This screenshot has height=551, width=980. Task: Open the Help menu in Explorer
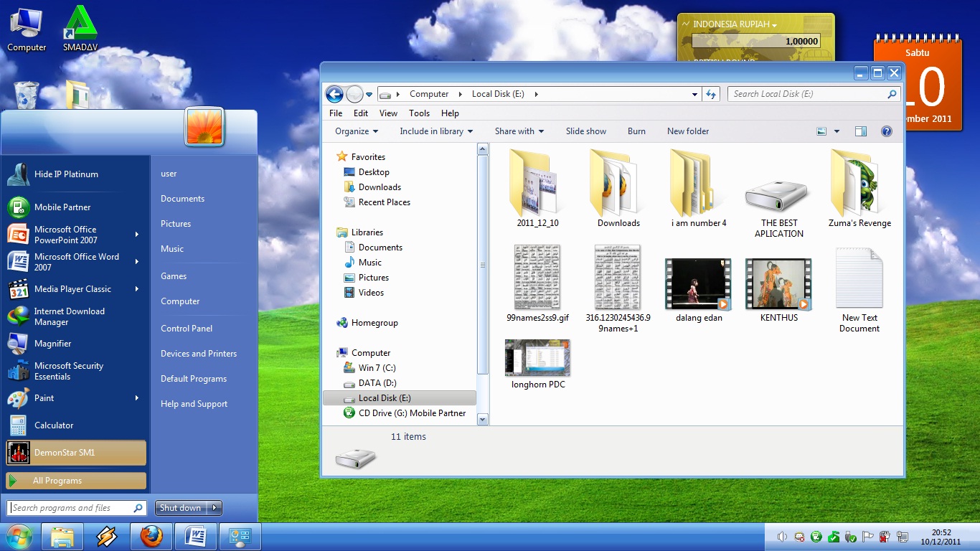point(450,113)
